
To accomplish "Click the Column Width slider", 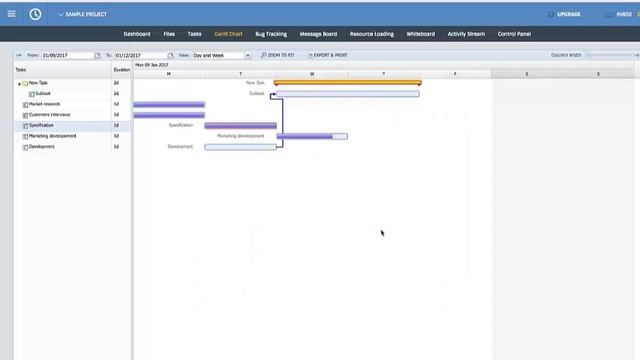I will pos(610,55).
